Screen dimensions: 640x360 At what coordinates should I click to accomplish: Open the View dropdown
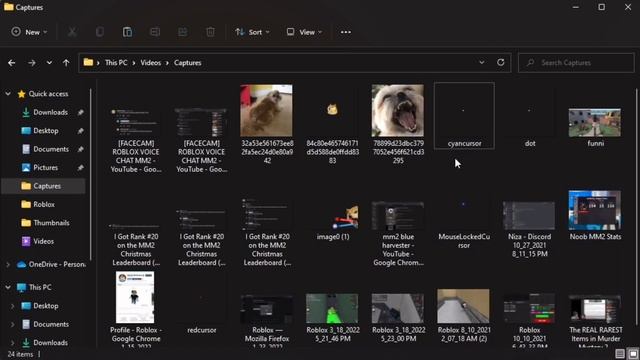(304, 32)
